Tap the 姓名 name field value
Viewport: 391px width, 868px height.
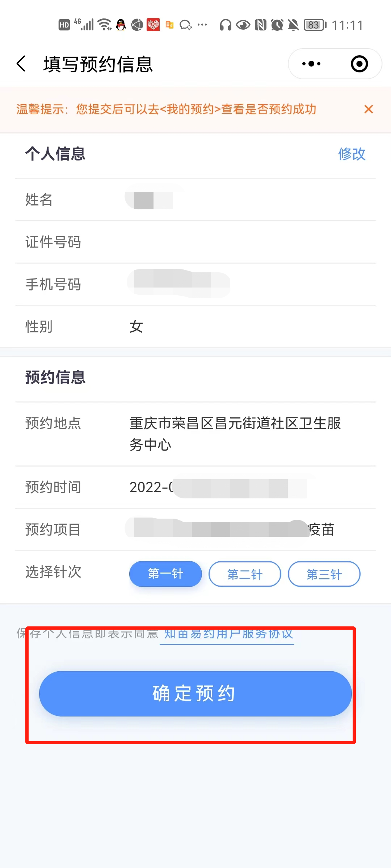point(152,200)
